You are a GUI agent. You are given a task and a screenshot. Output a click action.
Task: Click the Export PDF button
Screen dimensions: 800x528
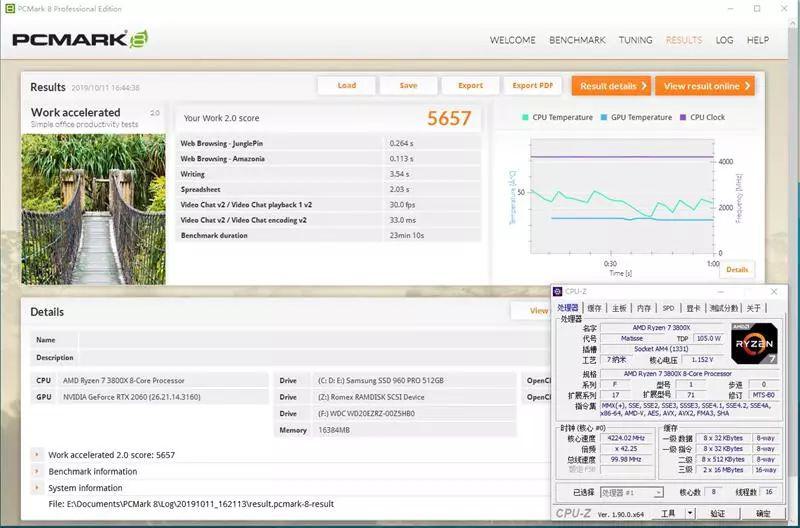532,86
